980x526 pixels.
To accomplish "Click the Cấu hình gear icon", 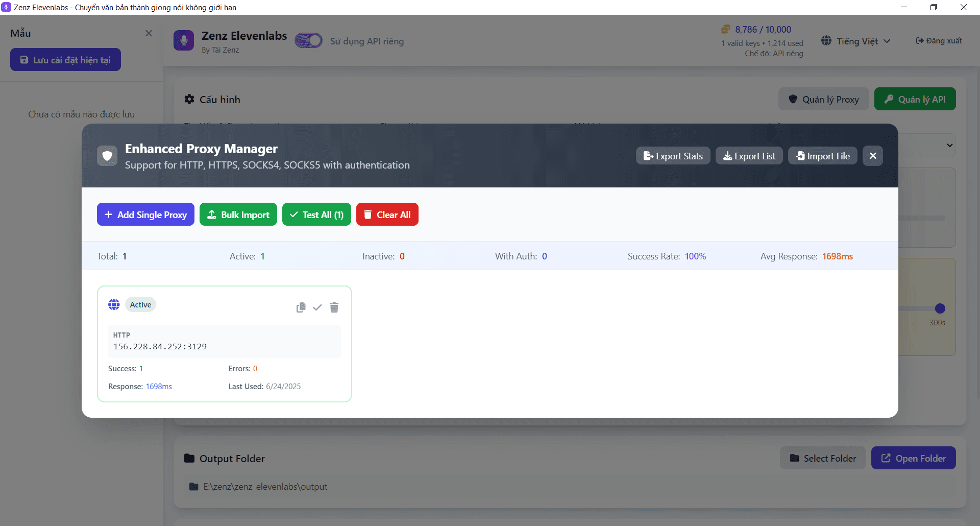I will point(189,99).
